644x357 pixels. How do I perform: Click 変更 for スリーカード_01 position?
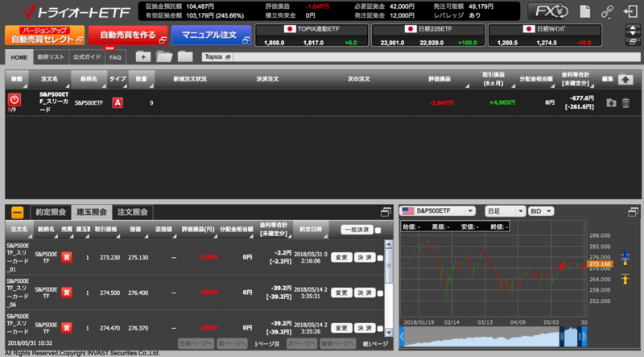point(341,257)
